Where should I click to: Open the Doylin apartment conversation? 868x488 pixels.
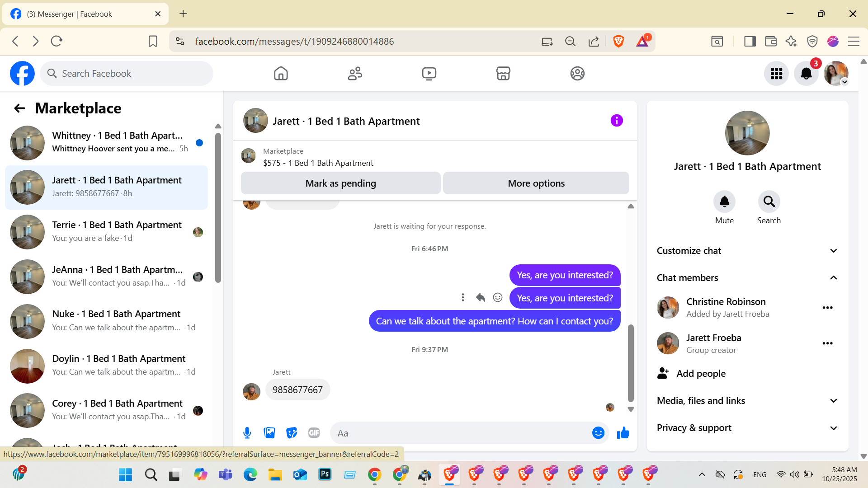(107, 366)
